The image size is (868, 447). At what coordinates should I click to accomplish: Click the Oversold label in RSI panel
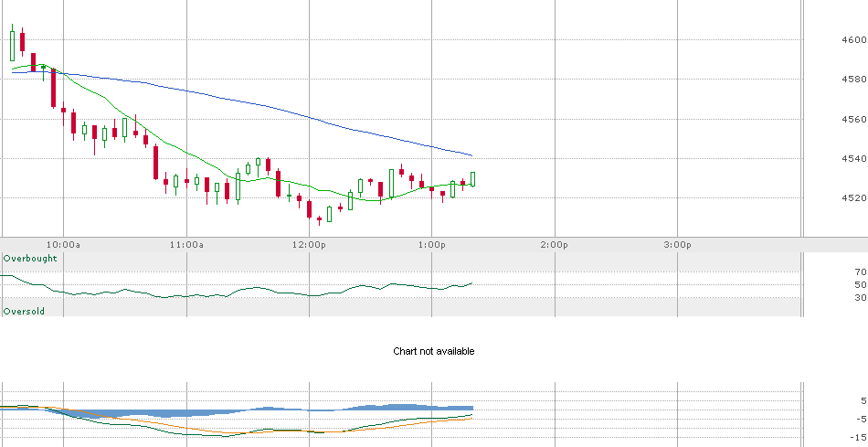(24, 312)
